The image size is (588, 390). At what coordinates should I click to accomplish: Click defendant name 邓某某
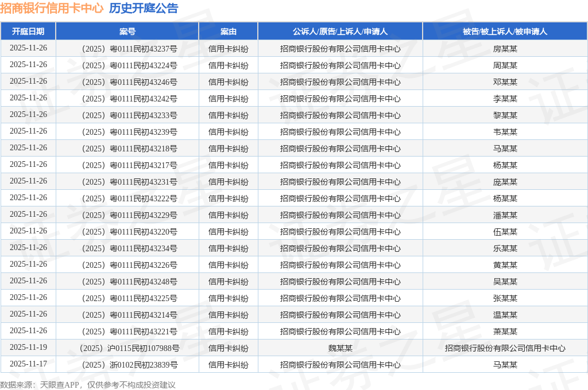[x=505, y=82]
